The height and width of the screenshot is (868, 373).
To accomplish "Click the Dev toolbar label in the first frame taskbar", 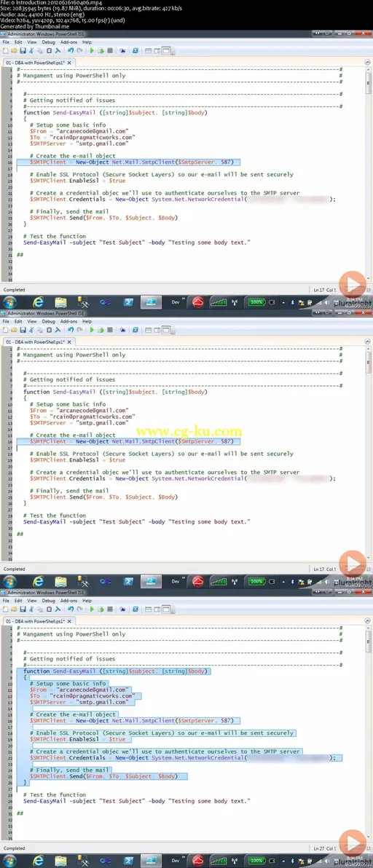I will point(176,301).
